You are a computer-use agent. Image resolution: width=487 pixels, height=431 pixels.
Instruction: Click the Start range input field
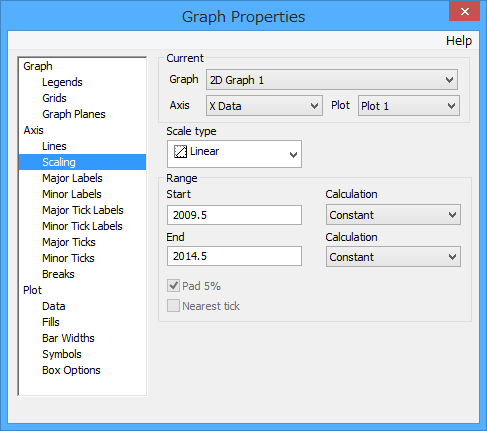(234, 215)
